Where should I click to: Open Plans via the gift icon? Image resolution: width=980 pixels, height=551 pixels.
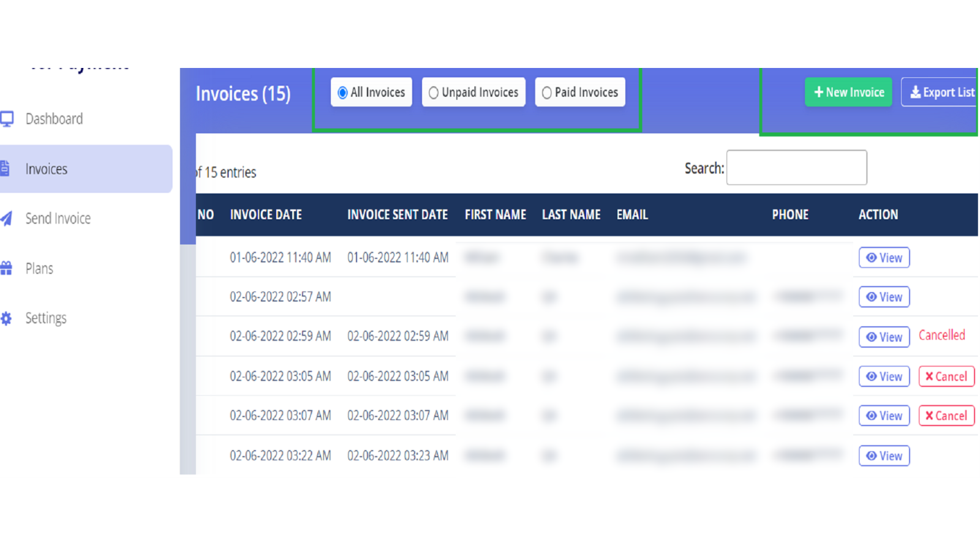coord(7,268)
